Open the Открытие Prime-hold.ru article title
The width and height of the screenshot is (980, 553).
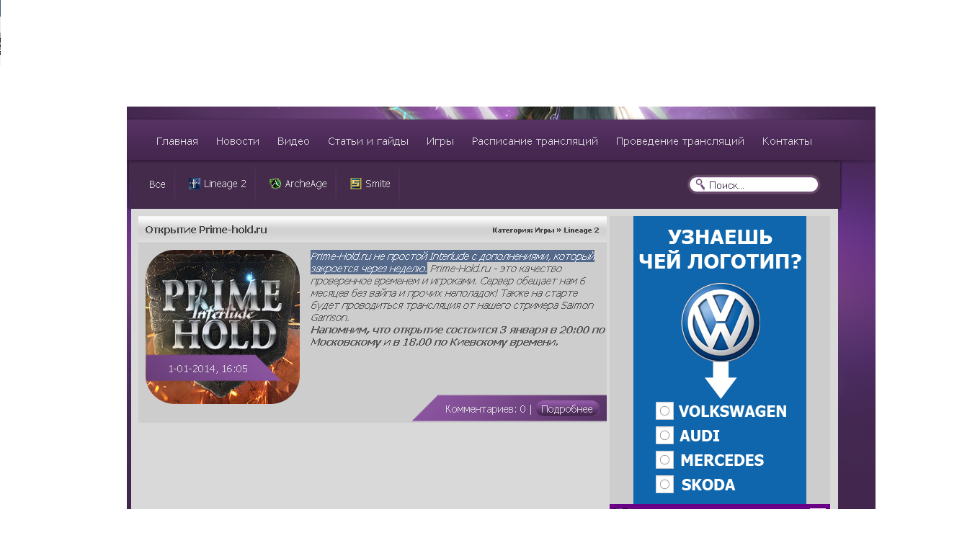[206, 230]
